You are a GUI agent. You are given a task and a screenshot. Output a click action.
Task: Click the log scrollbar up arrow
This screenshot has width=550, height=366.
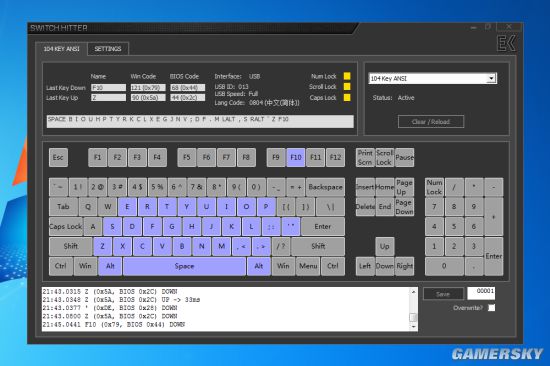(x=414, y=292)
